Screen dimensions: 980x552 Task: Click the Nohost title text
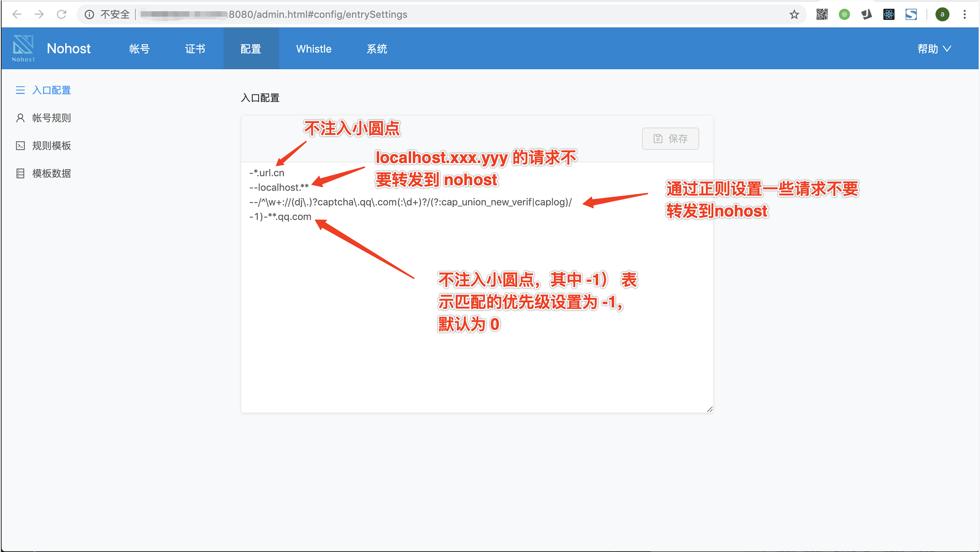pyautogui.click(x=69, y=49)
